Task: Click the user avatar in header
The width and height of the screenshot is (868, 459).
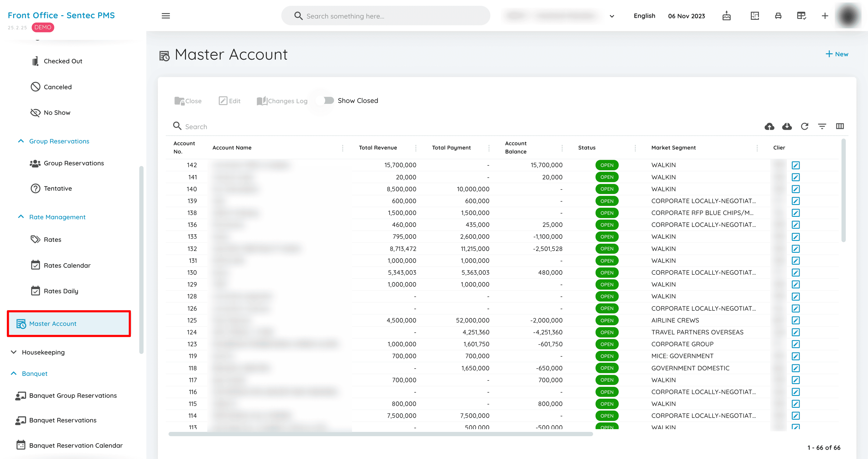Action: 848,16
